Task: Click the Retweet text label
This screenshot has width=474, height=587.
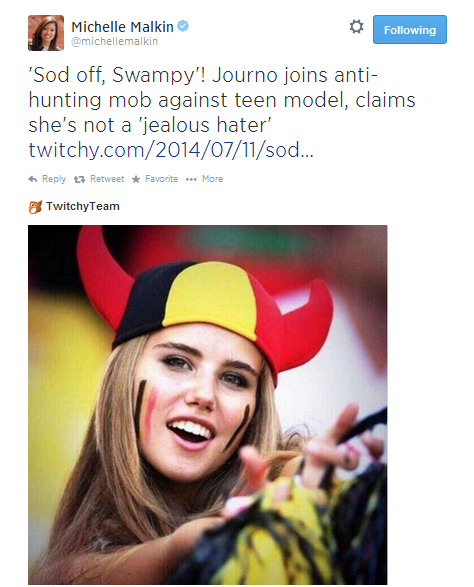Action: (x=107, y=179)
